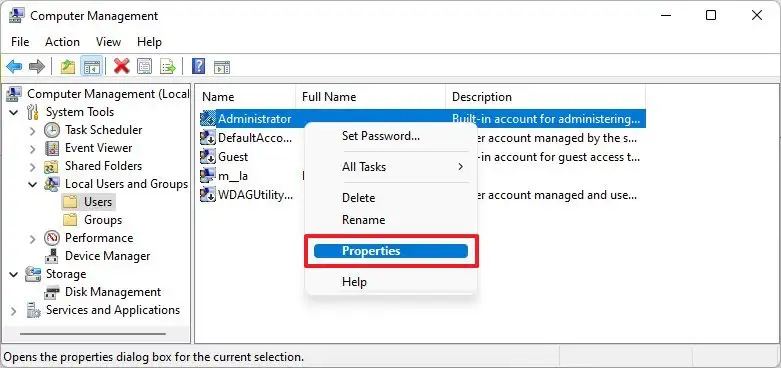Click the Up one level folder icon
The width and height of the screenshot is (781, 368).
click(67, 66)
